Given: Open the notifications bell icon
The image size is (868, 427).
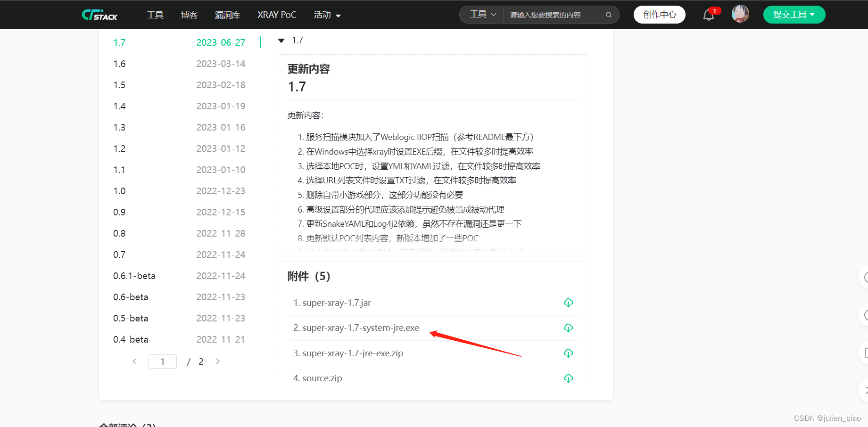Looking at the screenshot, I should pyautogui.click(x=709, y=15).
